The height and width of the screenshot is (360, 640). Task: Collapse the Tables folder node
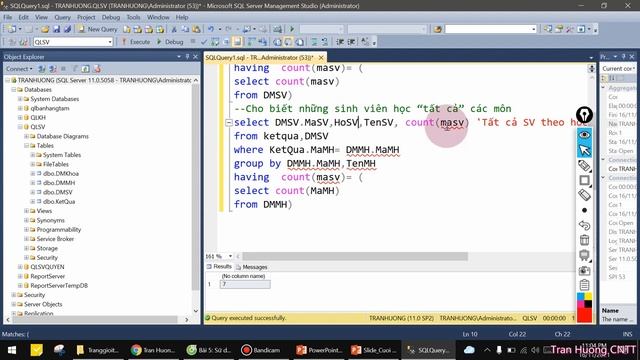pos(26,146)
